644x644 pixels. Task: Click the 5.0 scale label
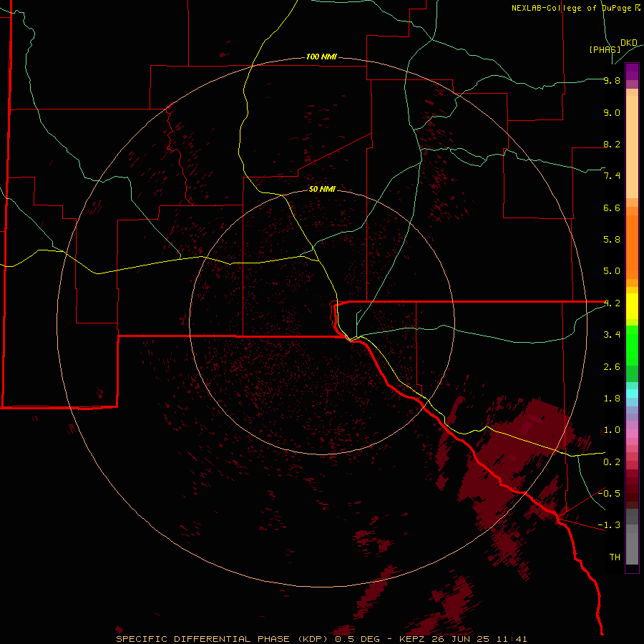tap(612, 271)
